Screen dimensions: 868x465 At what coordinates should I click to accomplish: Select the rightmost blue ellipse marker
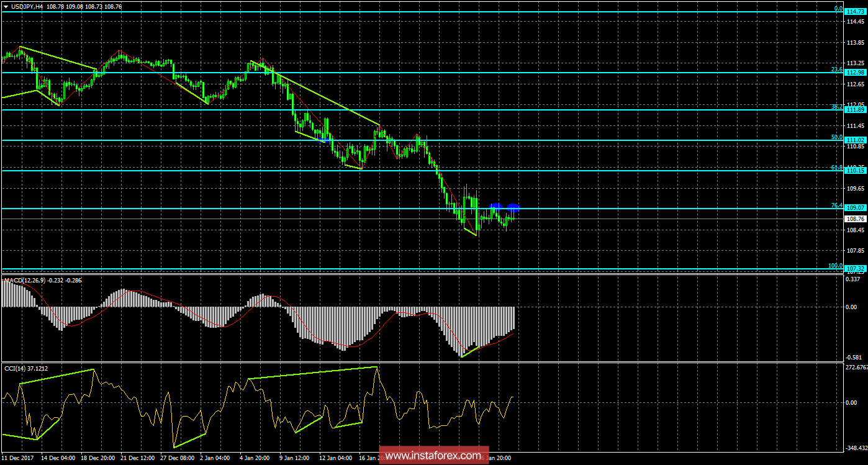[x=513, y=207]
